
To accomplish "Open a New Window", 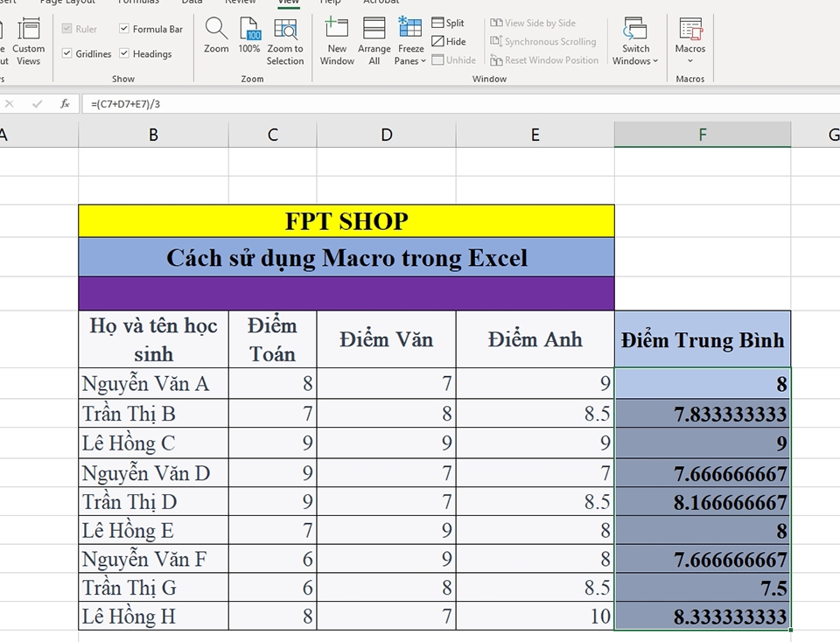I will click(337, 42).
